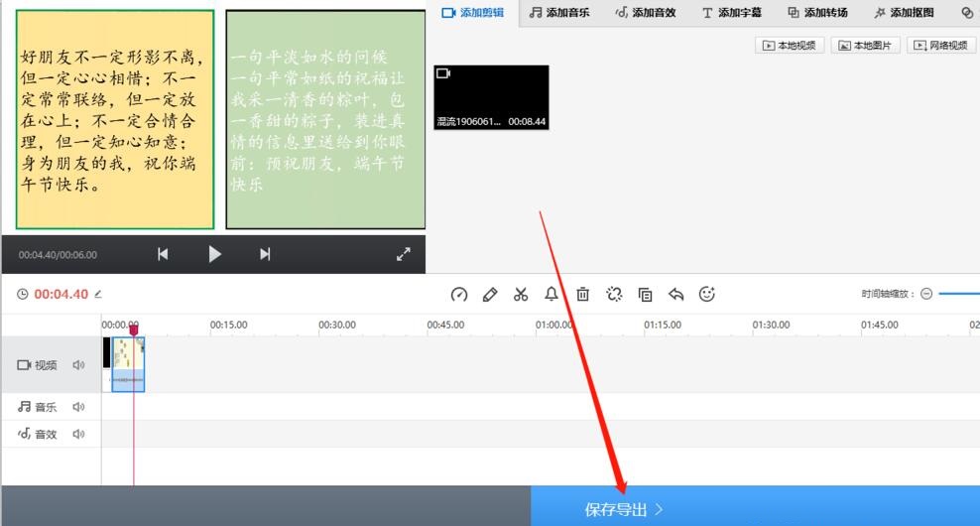Image resolution: width=980 pixels, height=526 pixels.
Task: Select the 混流 video thumbnail in library
Action: (x=491, y=98)
